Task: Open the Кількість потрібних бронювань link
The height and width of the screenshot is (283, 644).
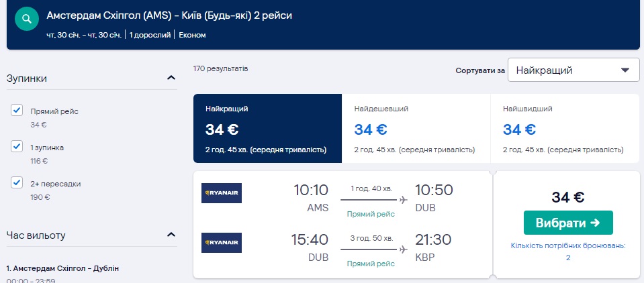Action: (x=567, y=251)
